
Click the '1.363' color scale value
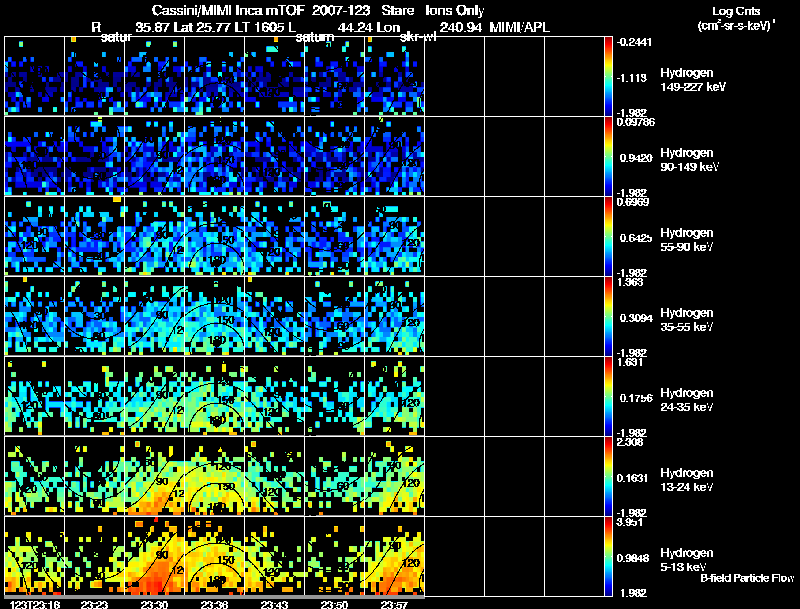(630, 282)
